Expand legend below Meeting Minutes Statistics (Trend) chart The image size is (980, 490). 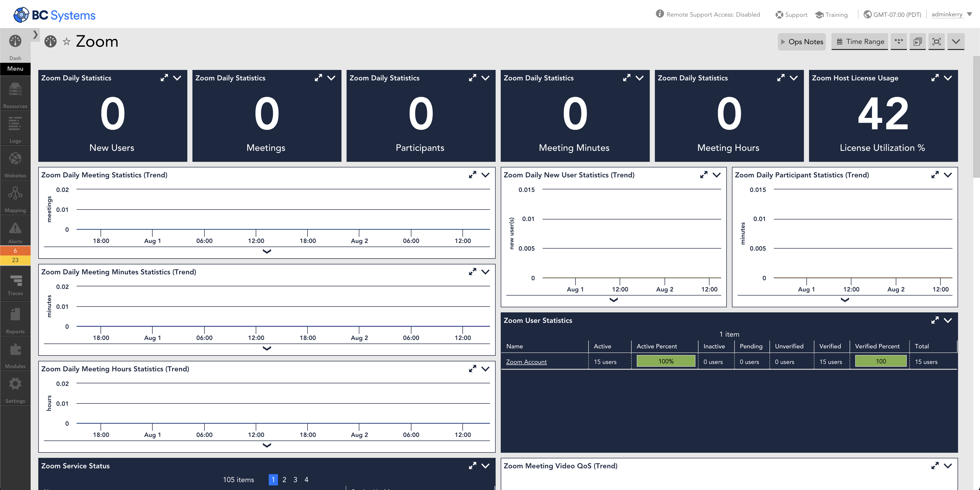267,348
